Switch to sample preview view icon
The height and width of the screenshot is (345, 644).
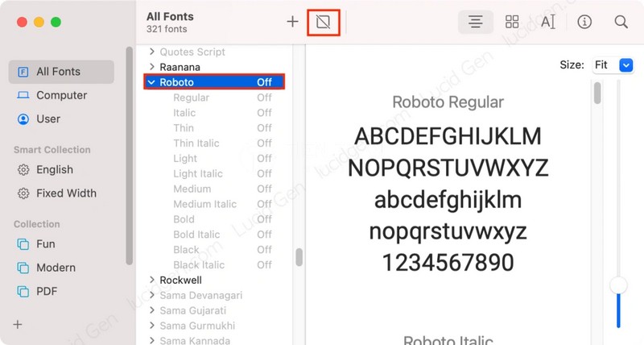pyautogui.click(x=476, y=22)
